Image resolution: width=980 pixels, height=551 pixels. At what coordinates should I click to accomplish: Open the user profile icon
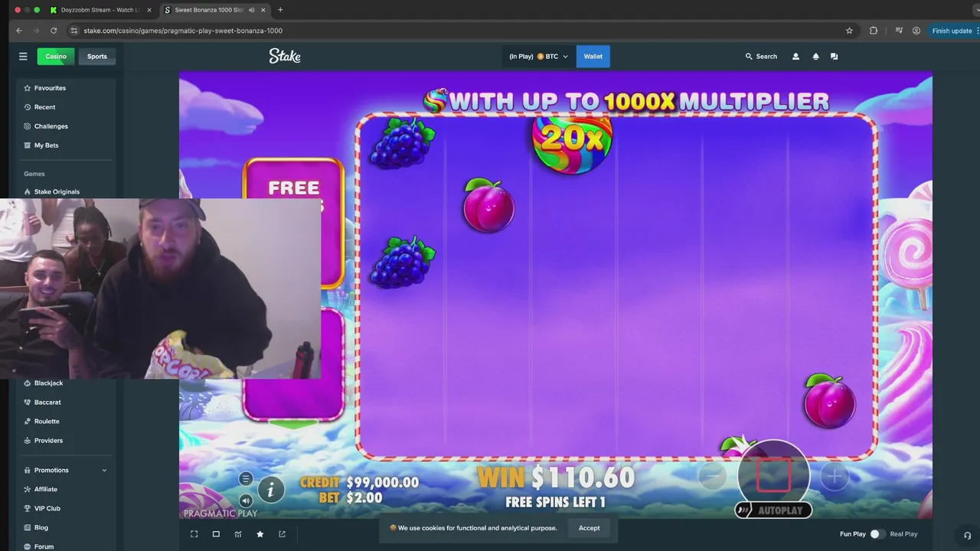click(795, 56)
